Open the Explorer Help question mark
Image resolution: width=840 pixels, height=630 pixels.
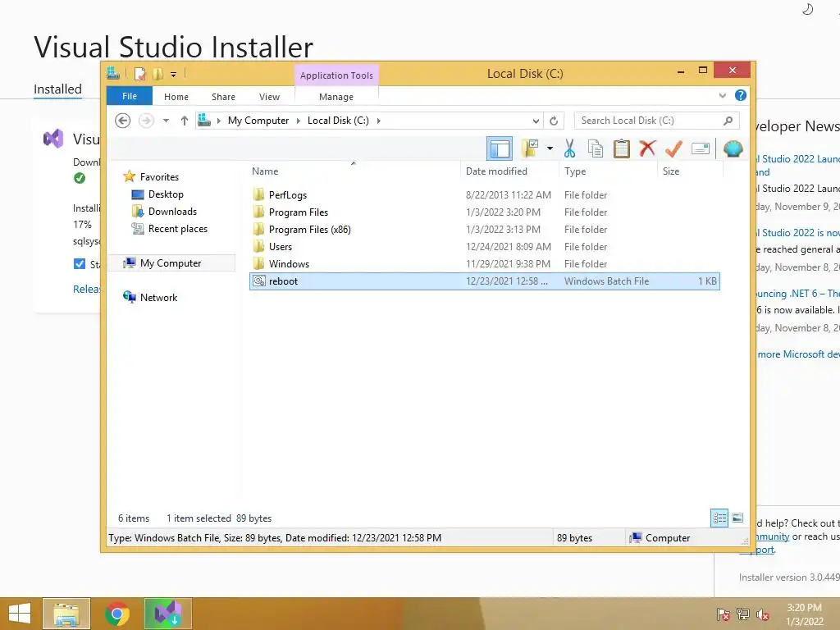(741, 95)
